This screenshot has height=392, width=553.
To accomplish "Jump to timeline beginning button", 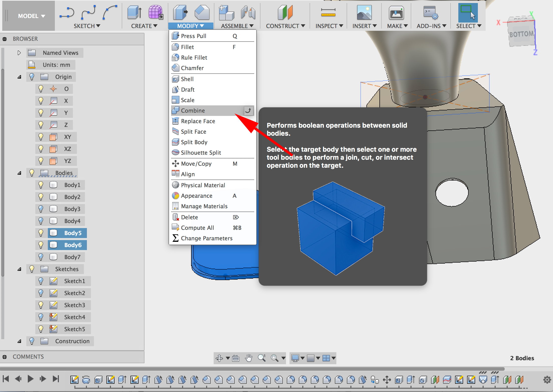I will [6, 379].
